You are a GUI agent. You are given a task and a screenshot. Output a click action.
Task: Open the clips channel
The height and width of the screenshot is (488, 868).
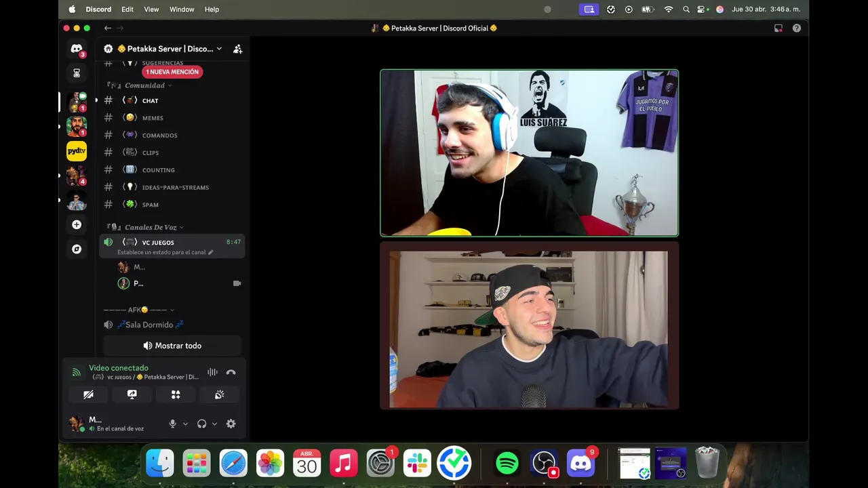coord(172,152)
